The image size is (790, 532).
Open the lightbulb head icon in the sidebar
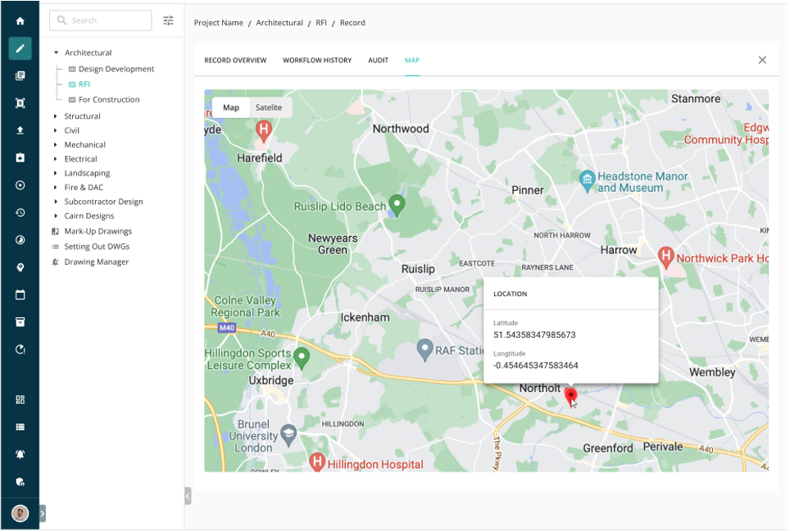[20, 267]
